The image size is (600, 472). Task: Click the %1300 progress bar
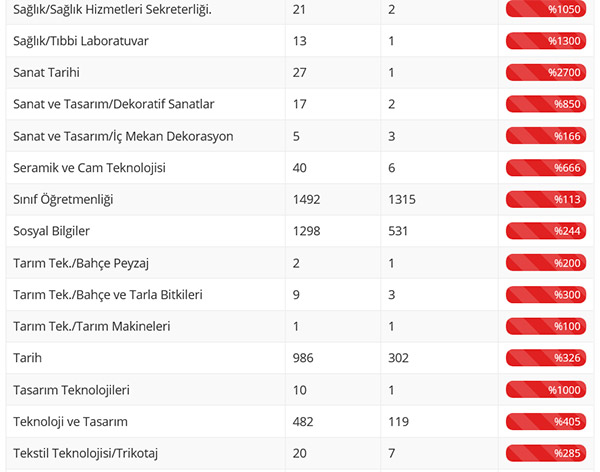point(546,41)
